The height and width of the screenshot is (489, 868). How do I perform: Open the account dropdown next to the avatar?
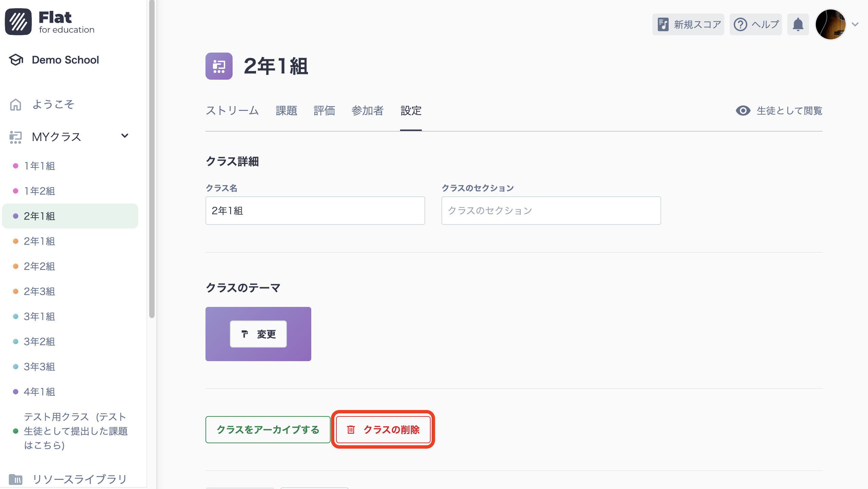855,24
